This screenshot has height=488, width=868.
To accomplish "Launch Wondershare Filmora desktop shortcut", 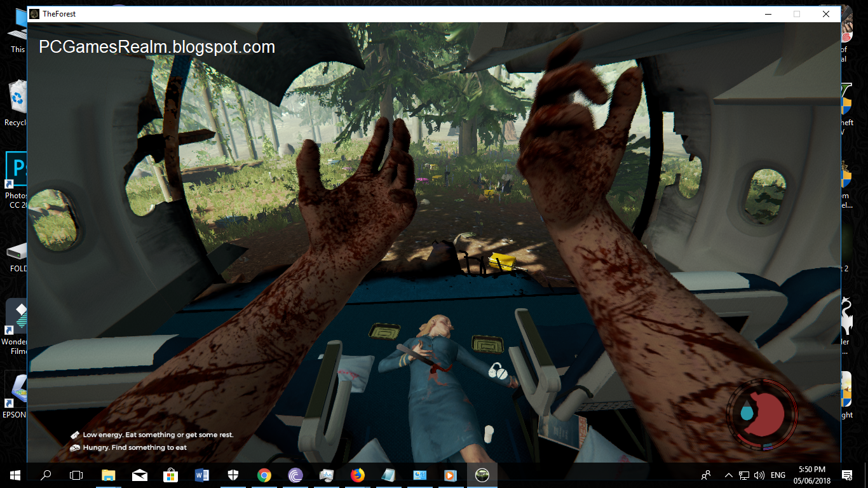I will 16,327.
